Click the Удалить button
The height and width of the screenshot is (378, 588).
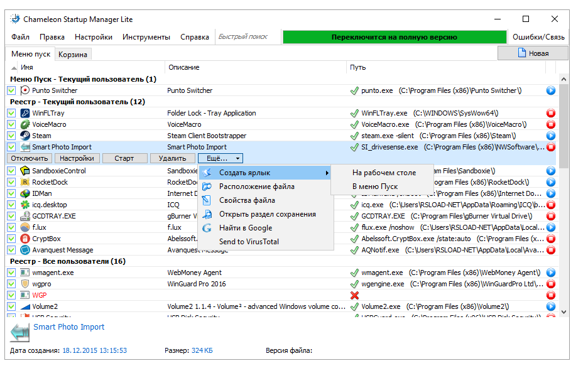[x=172, y=158]
